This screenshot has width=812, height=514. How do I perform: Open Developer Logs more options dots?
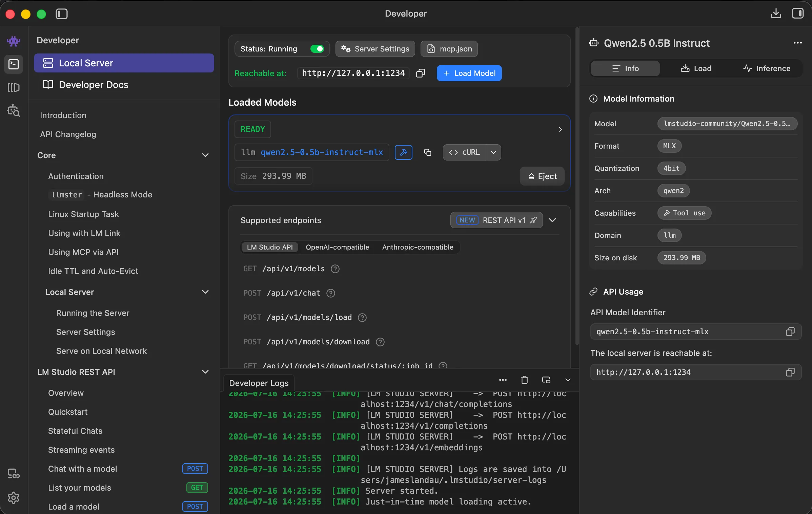(503, 380)
